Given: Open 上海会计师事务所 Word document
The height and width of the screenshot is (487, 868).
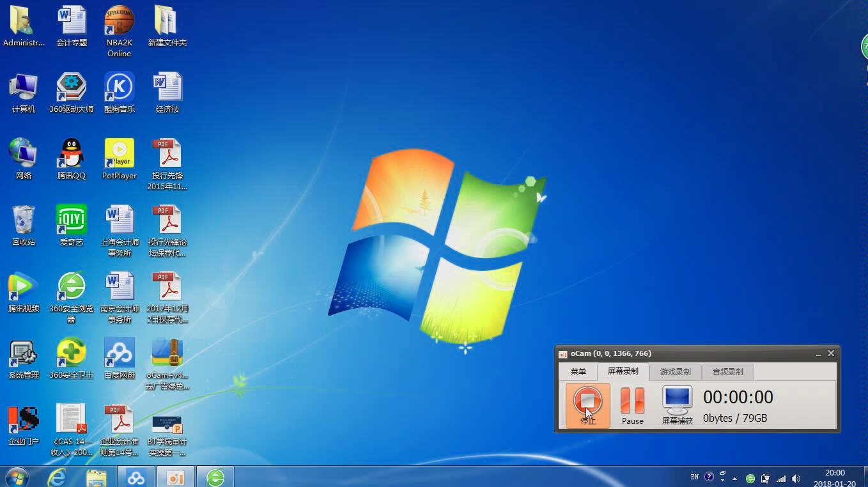Looking at the screenshot, I should (x=119, y=231).
